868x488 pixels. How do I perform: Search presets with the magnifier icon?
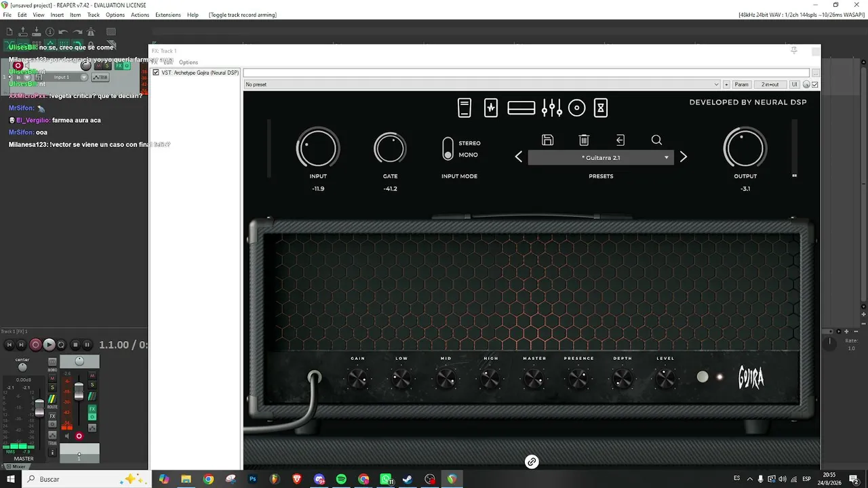pos(656,140)
